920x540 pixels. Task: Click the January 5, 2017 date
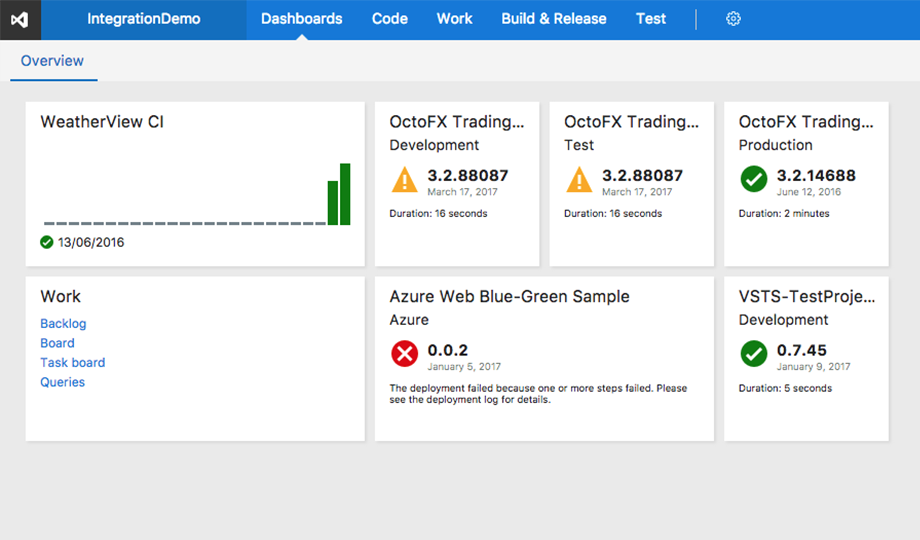coord(464,367)
